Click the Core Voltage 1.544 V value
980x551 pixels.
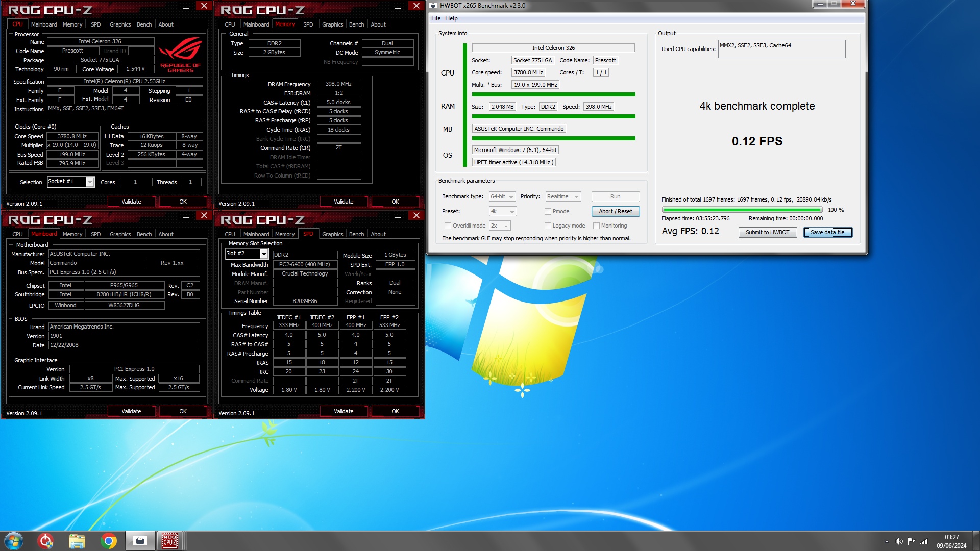136,69
